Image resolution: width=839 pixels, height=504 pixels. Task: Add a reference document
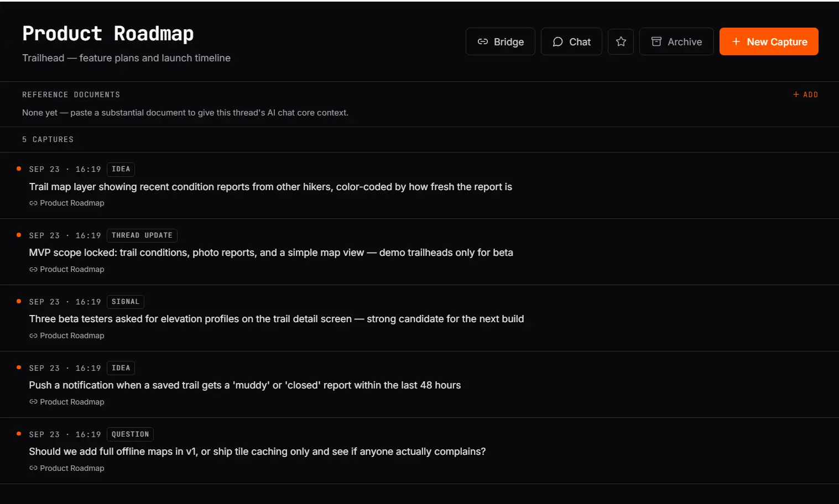pos(805,95)
